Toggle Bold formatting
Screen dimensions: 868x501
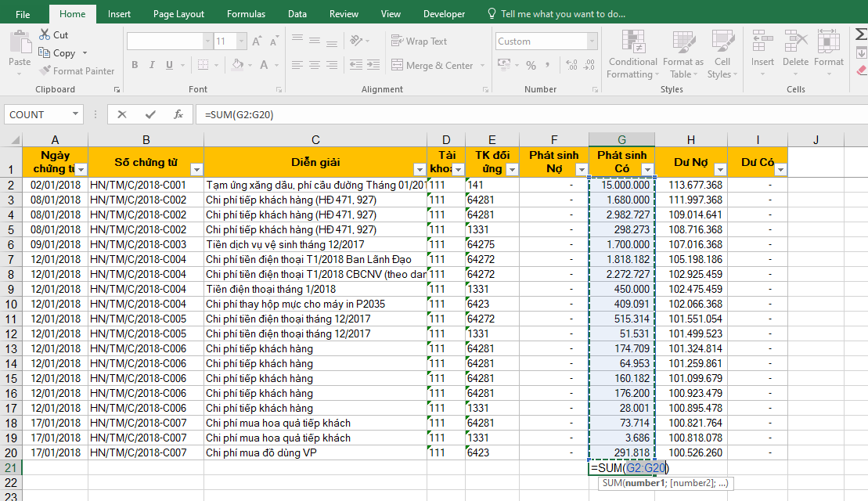[135, 66]
